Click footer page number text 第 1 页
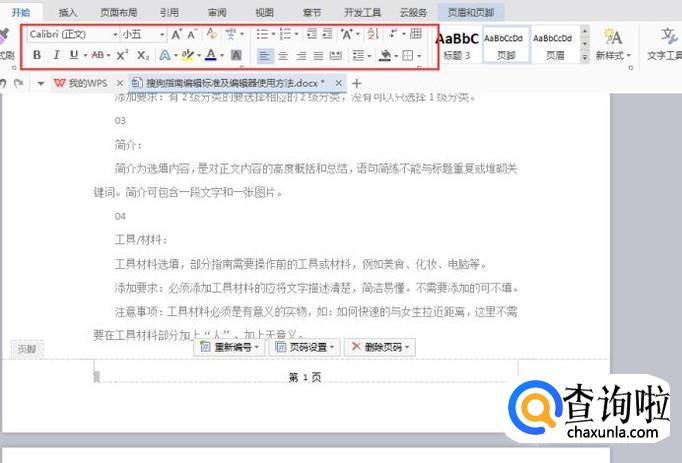Screen dimensions: 682x463 pos(305,377)
